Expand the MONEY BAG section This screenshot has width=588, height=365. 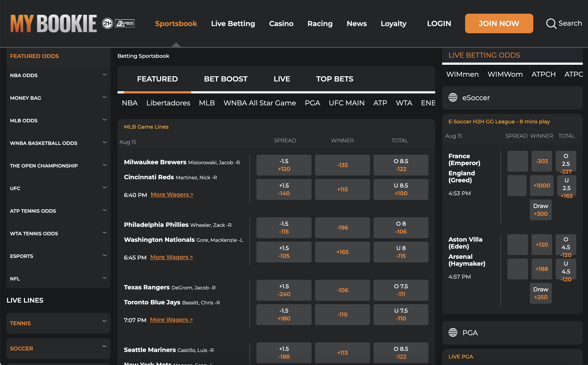tap(58, 98)
